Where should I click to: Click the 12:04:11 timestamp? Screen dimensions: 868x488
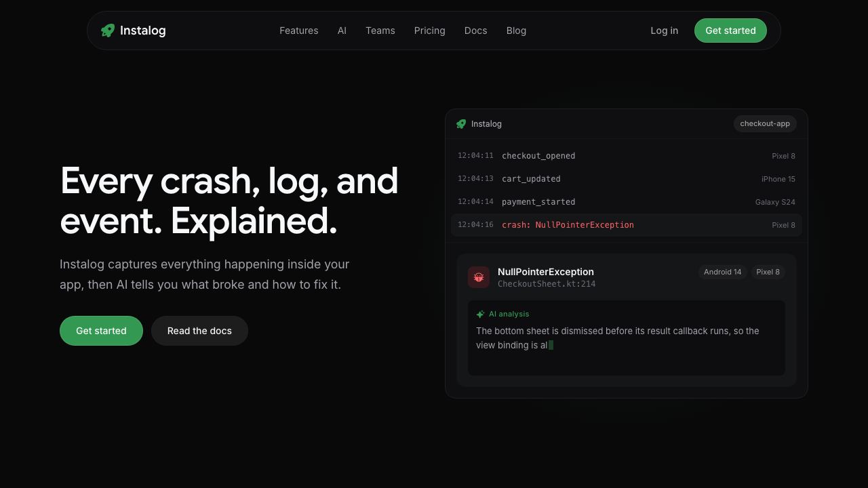tap(475, 156)
